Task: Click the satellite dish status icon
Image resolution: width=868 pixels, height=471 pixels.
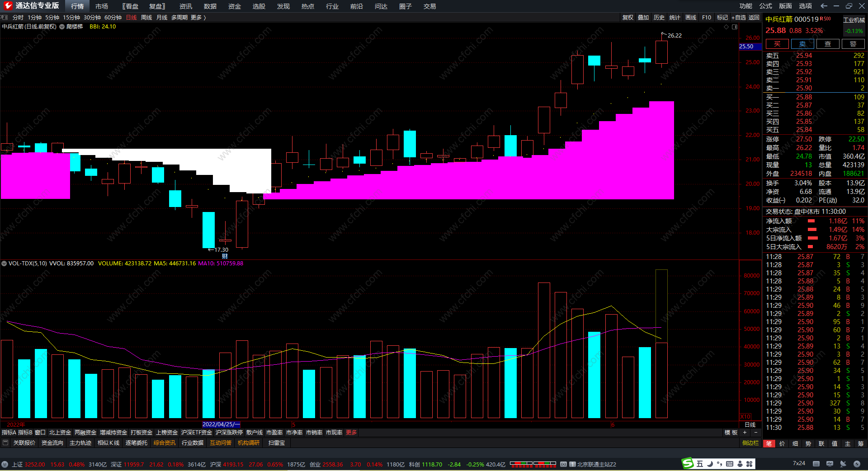Action: [843, 464]
